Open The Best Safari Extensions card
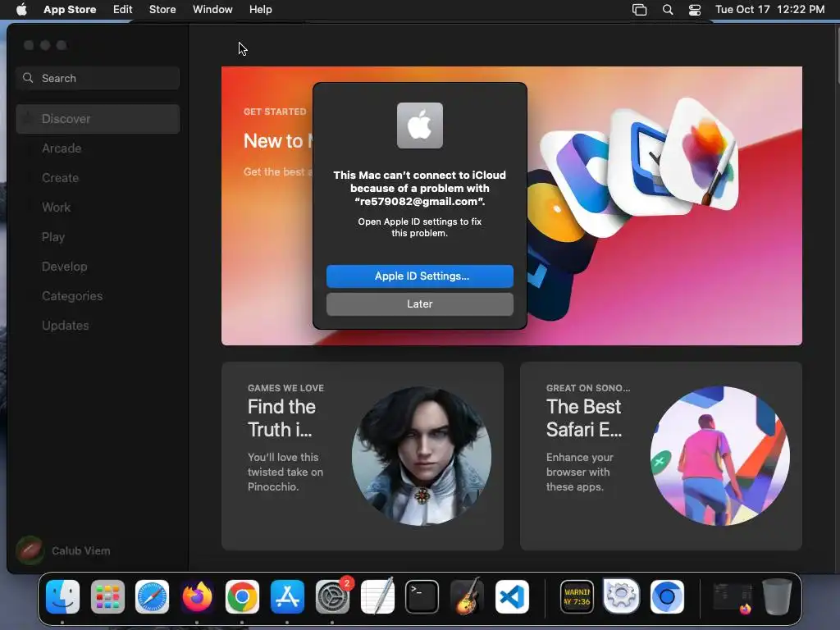 click(661, 456)
